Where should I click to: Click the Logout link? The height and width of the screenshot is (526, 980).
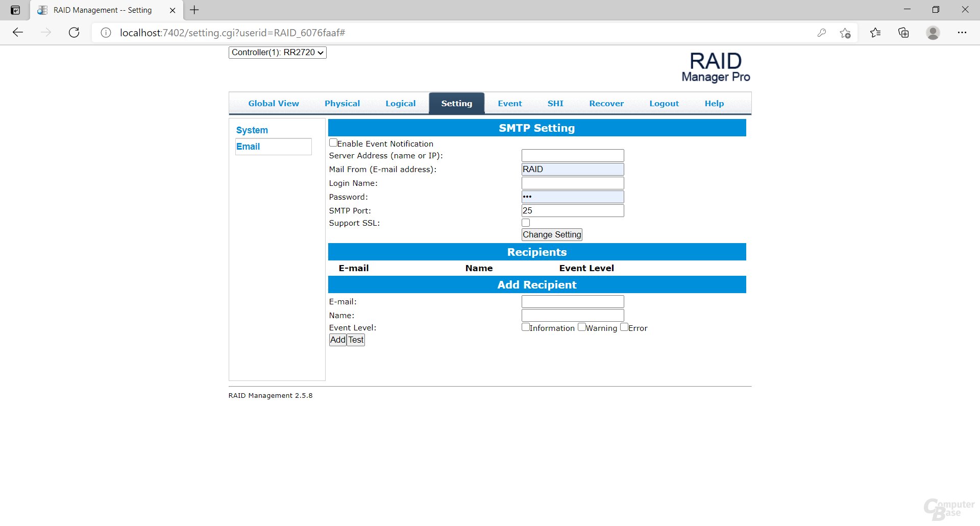point(664,103)
